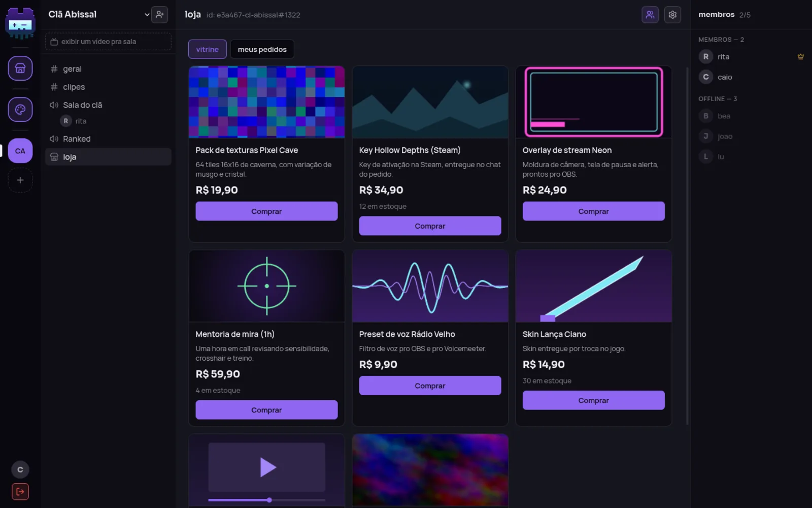Screen dimensions: 812x508
Task: Open the geral text channel
Action: tap(108, 69)
